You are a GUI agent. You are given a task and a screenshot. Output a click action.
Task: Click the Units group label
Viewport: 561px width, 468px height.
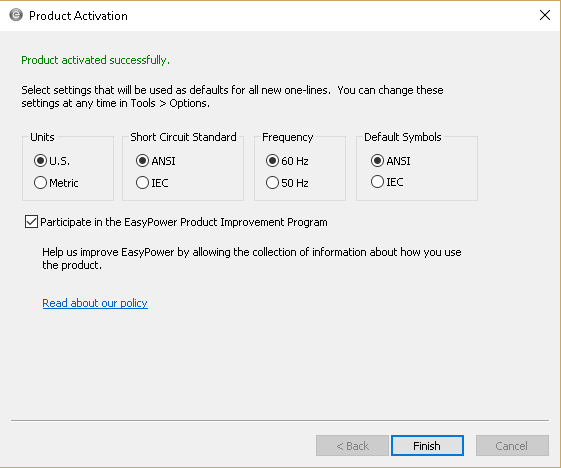(42, 137)
